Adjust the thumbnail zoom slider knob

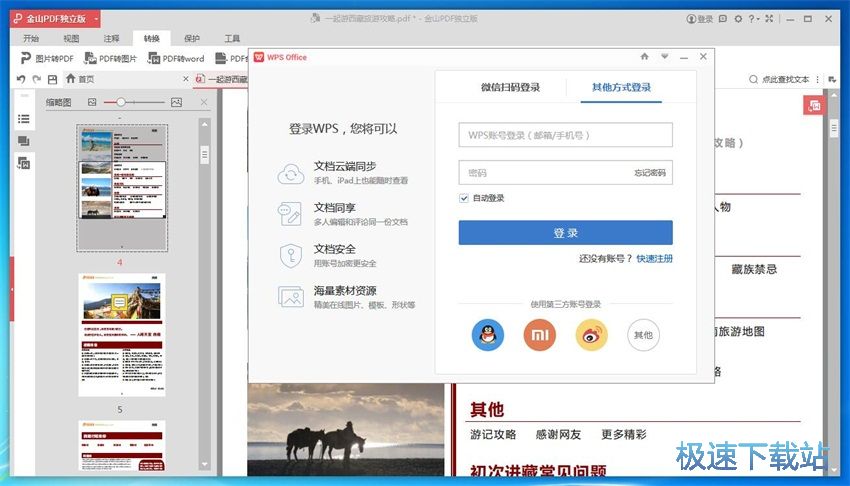121,102
